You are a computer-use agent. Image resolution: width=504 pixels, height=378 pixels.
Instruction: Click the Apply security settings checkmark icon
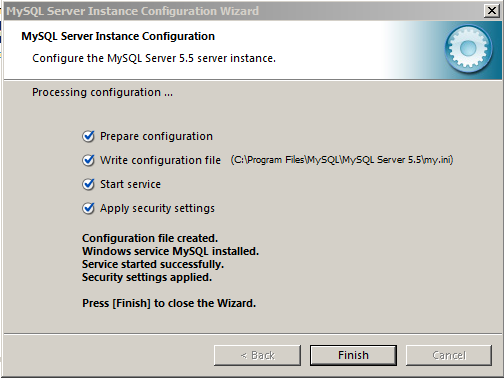click(x=88, y=208)
